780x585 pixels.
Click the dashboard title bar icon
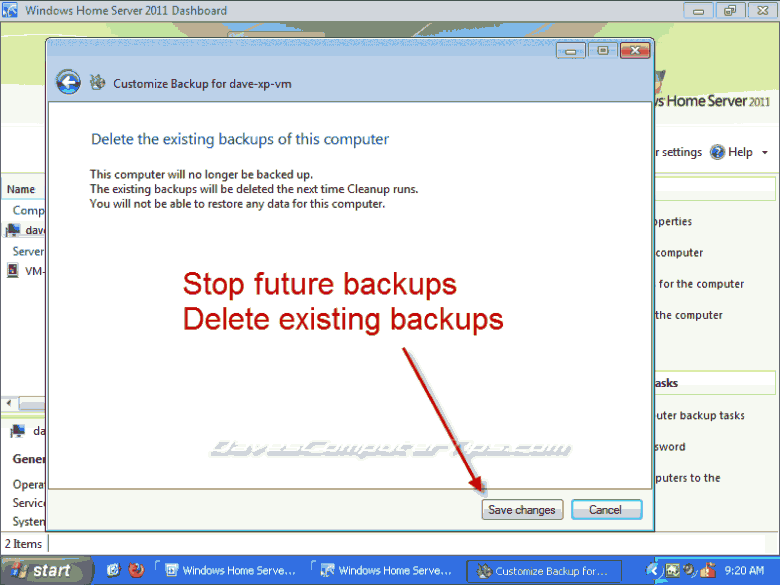click(10, 10)
